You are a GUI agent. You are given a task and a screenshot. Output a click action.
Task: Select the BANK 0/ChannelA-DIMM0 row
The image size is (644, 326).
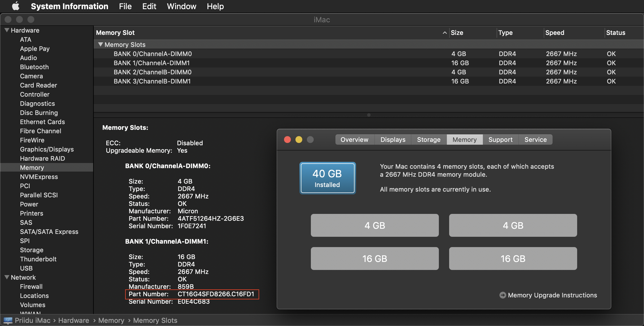pos(369,54)
